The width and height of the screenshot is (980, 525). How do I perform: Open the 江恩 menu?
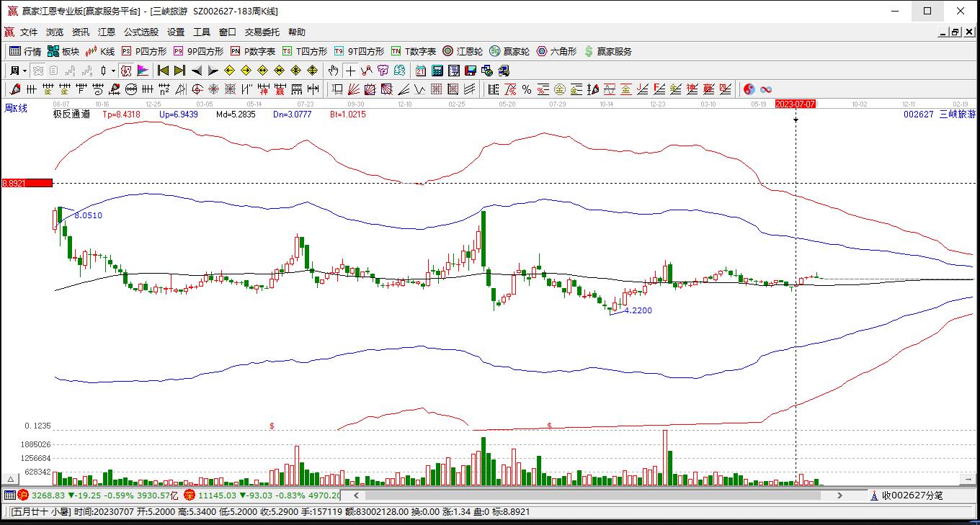tap(107, 32)
